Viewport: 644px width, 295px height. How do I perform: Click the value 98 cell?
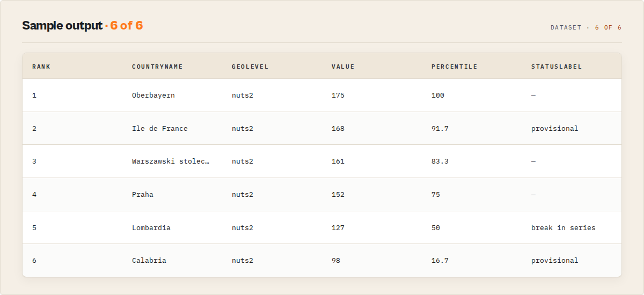[x=336, y=261]
